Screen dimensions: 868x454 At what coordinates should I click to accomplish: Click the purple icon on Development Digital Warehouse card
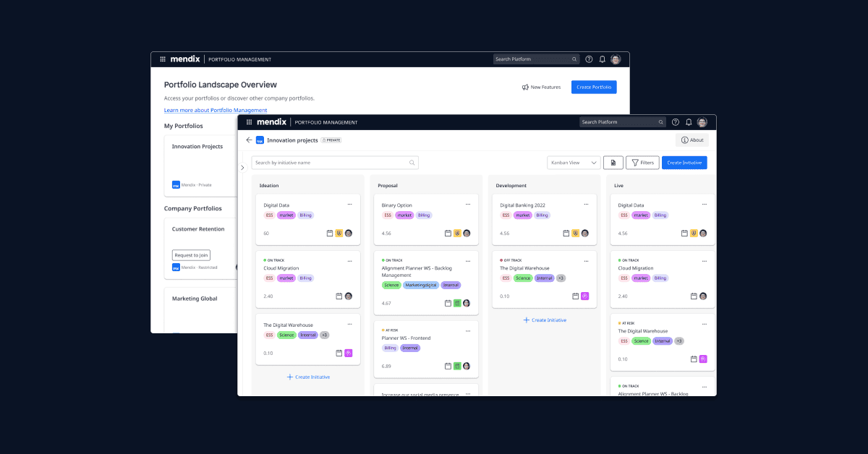pos(584,296)
